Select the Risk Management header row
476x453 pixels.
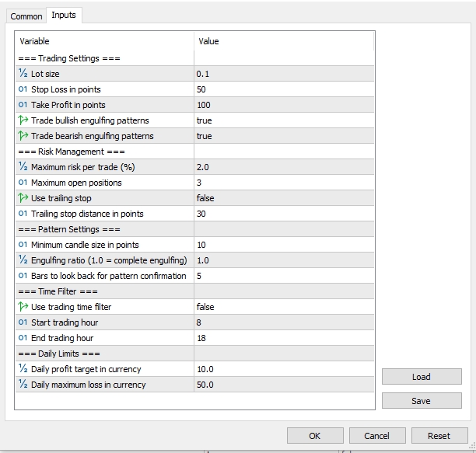(194, 152)
